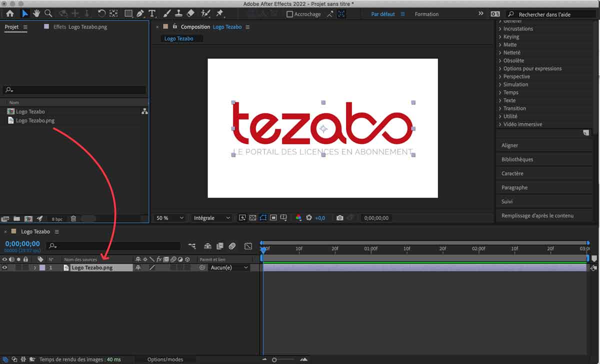Switch to Effets Logo Tezabo.png tab
Screen dimensions: 600x364
click(x=80, y=27)
